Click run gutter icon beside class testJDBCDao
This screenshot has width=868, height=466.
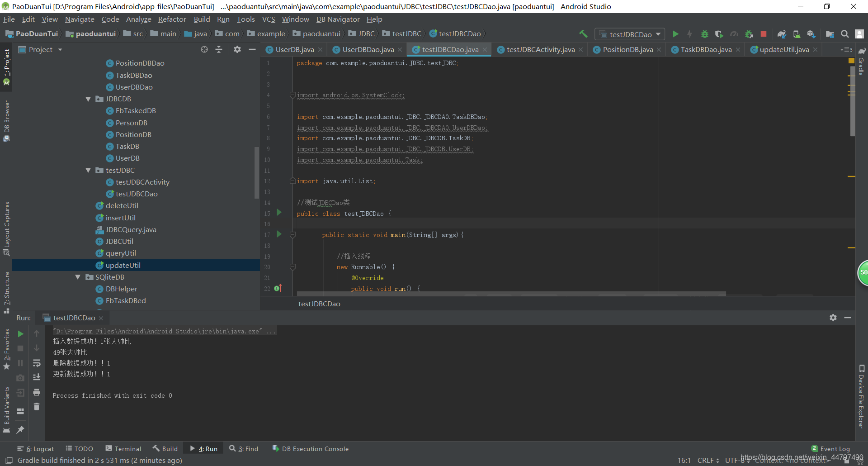pyautogui.click(x=279, y=213)
